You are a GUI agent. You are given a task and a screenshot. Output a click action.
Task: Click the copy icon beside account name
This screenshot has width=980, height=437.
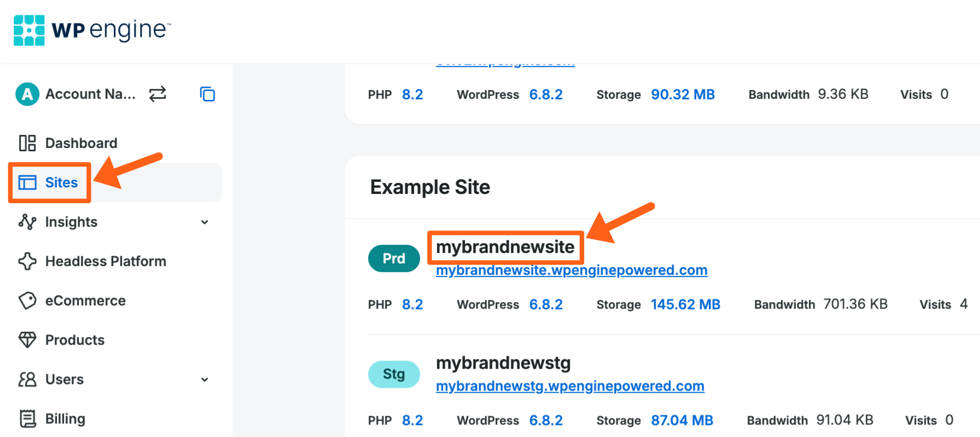tap(207, 94)
